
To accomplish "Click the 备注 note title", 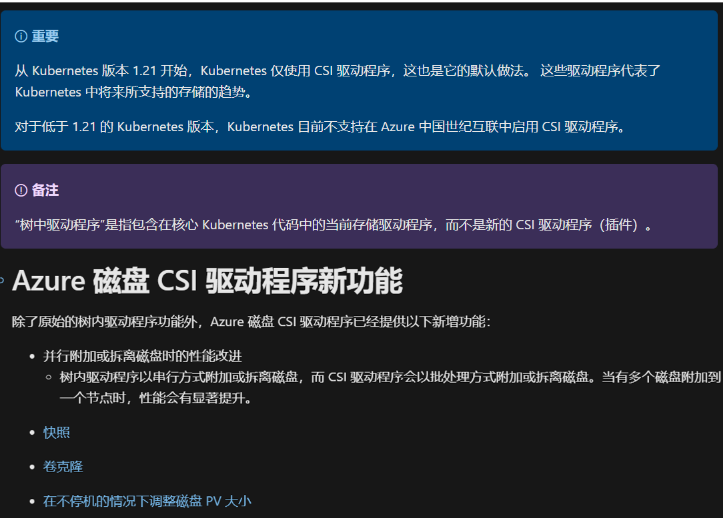I will tap(45, 190).
